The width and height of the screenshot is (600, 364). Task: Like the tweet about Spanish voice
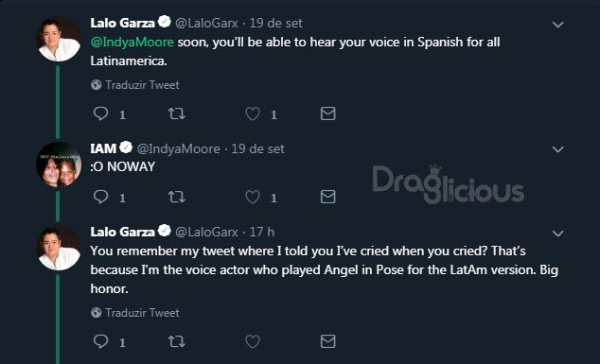(253, 113)
